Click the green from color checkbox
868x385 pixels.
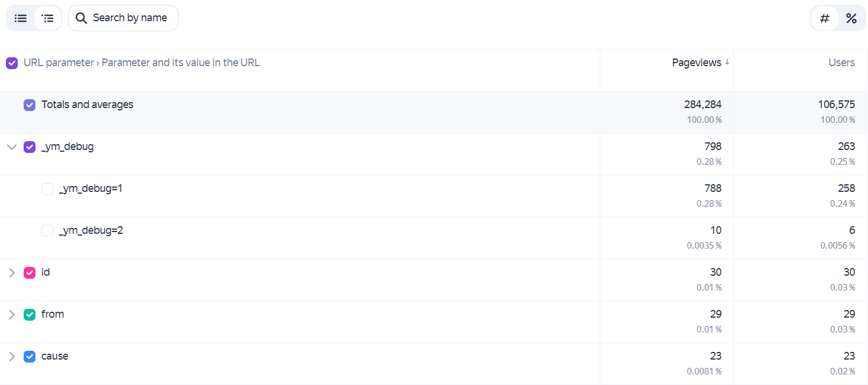pyautogui.click(x=30, y=315)
